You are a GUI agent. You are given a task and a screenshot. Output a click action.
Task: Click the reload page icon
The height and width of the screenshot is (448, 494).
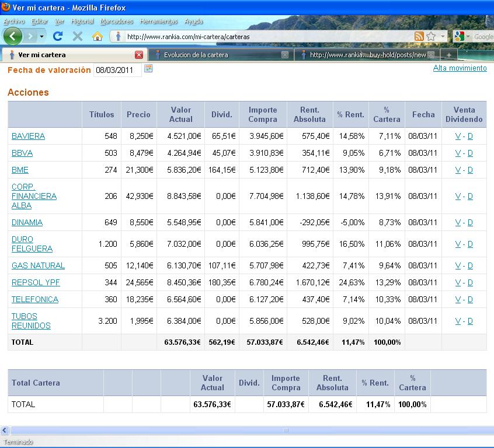pyautogui.click(x=57, y=36)
